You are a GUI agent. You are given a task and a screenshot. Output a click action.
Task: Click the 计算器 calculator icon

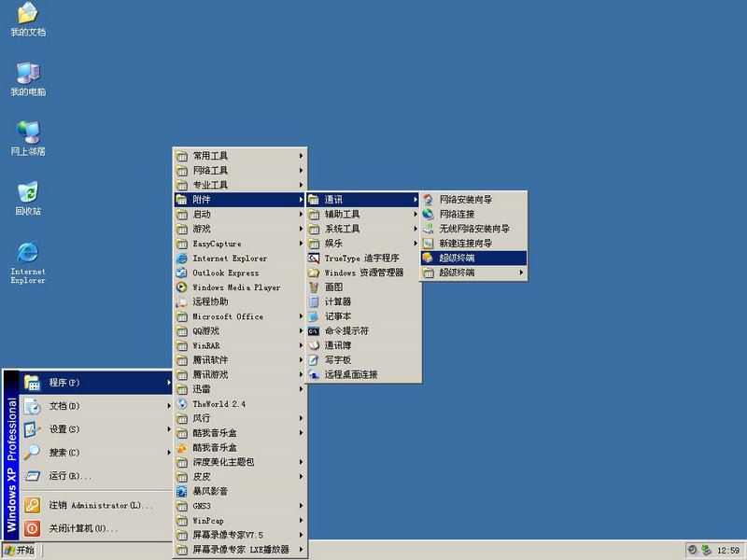[x=314, y=301]
